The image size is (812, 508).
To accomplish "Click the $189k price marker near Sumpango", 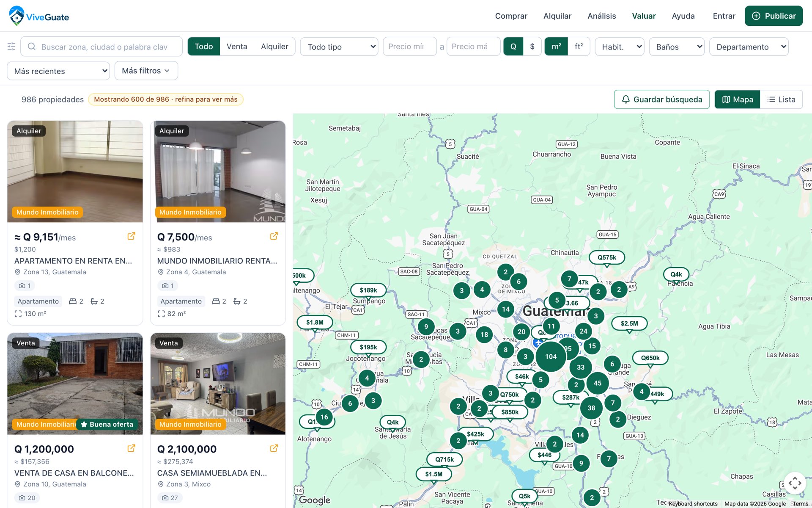I will tap(368, 290).
